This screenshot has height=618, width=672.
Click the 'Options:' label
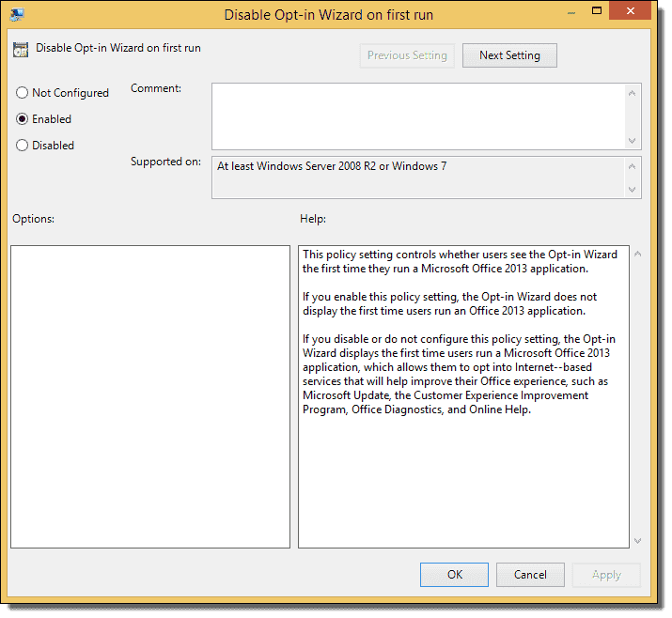coord(34,219)
